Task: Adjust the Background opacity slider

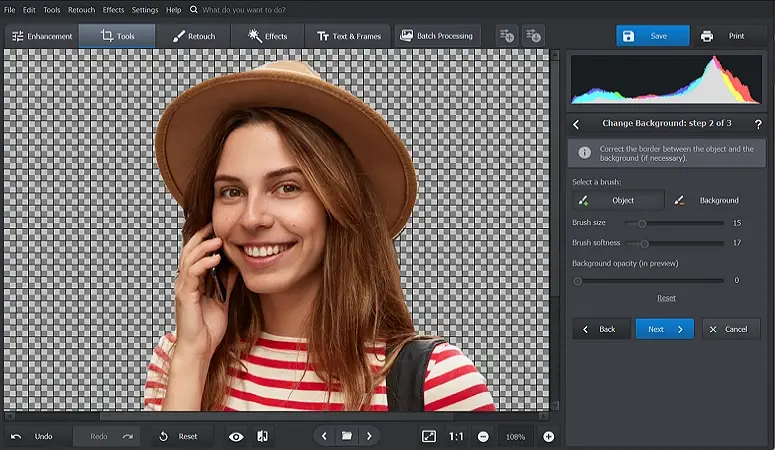Action: point(648,281)
